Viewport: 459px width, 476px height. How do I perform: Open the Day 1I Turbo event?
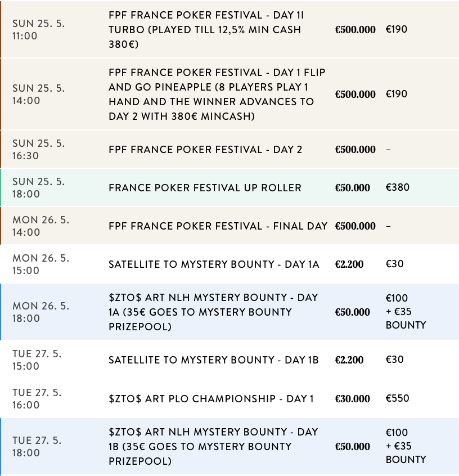[205, 30]
